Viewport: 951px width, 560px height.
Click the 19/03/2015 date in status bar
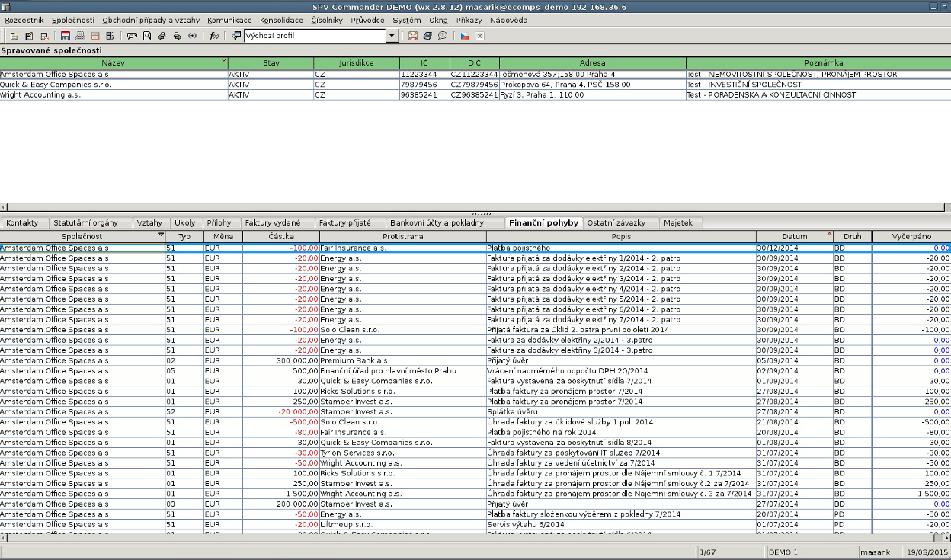click(927, 552)
